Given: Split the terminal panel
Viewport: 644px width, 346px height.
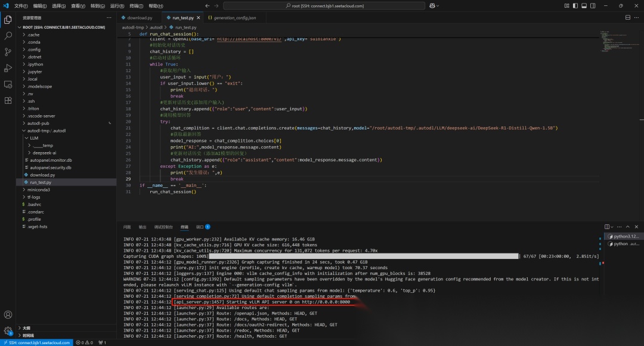Looking at the screenshot, I should tap(606, 227).
